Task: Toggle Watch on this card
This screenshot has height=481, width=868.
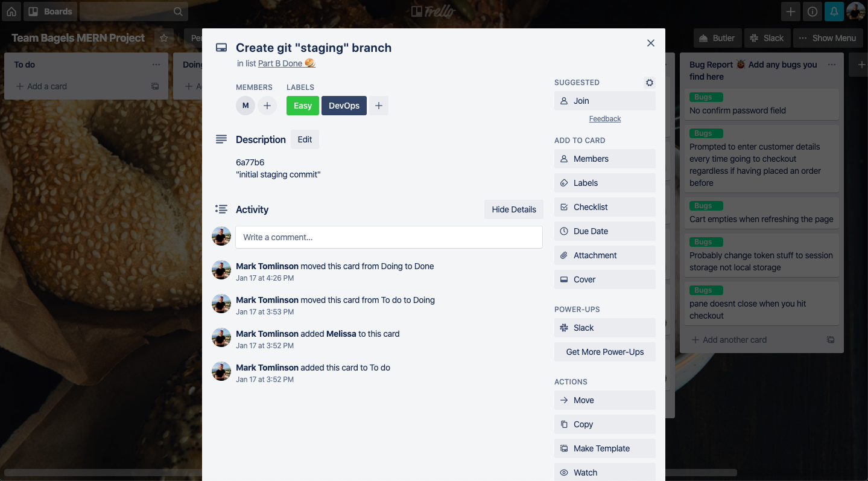Action: tap(605, 472)
